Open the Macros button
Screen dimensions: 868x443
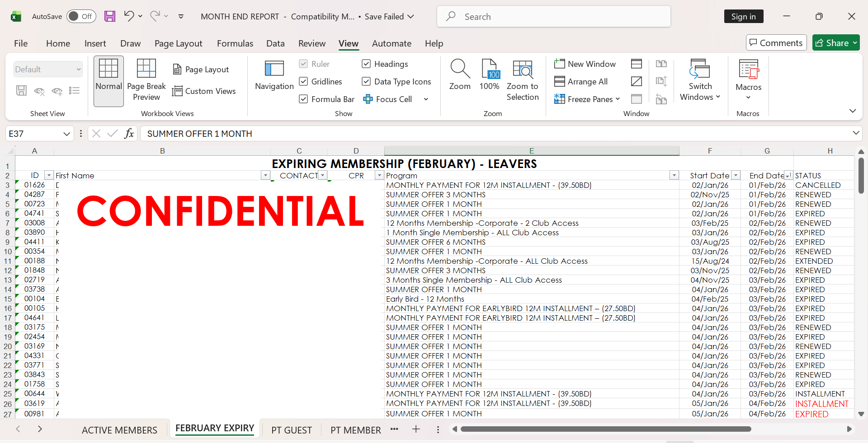pyautogui.click(x=749, y=80)
